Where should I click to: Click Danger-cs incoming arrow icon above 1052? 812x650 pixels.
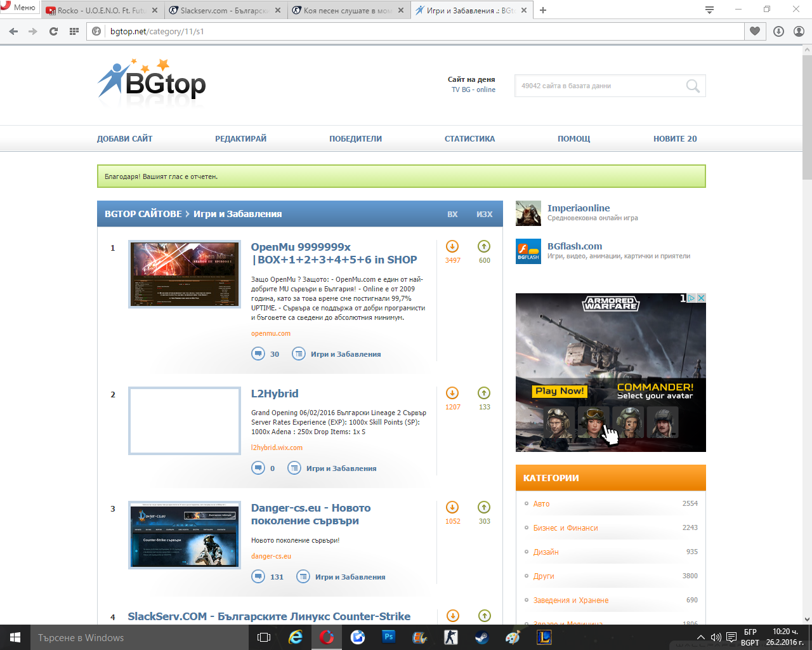pyautogui.click(x=452, y=507)
